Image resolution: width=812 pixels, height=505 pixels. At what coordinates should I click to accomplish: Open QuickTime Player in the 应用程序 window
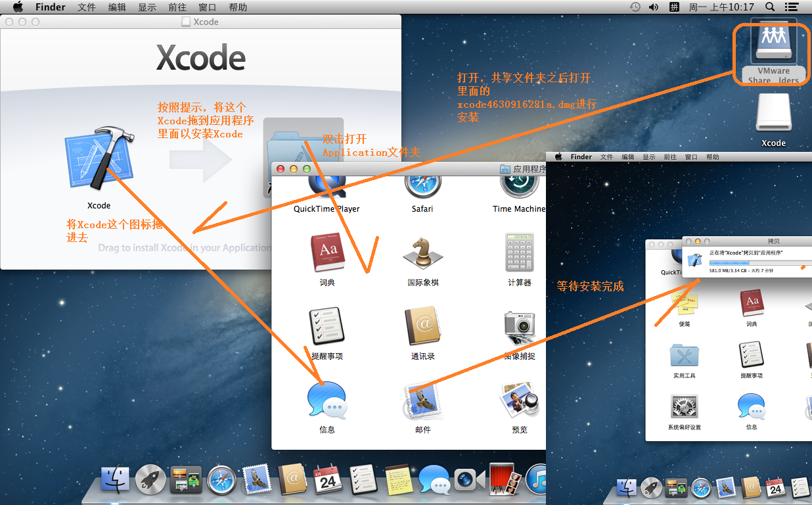coord(327,185)
